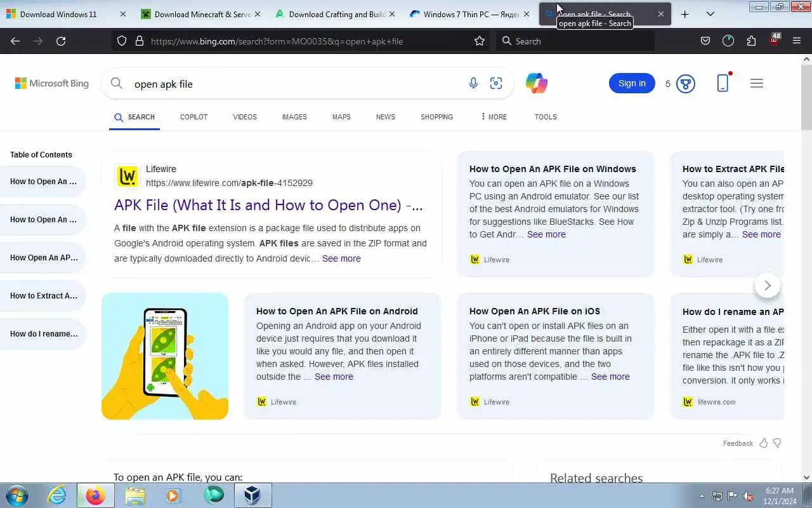Open visual search camera icon

(x=496, y=83)
